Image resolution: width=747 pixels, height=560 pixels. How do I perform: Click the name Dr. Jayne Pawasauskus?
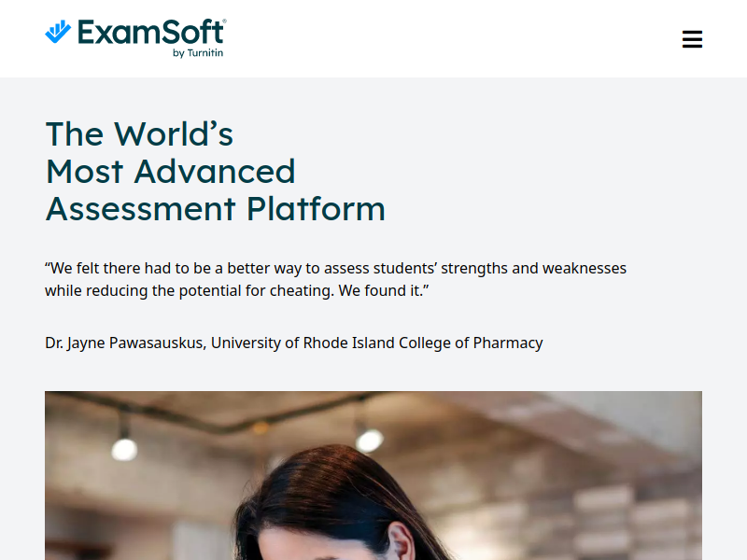pos(125,343)
